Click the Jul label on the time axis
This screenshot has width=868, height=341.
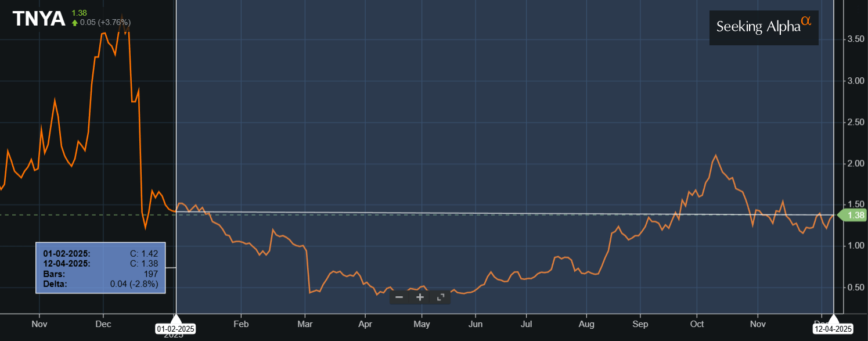pyautogui.click(x=526, y=323)
